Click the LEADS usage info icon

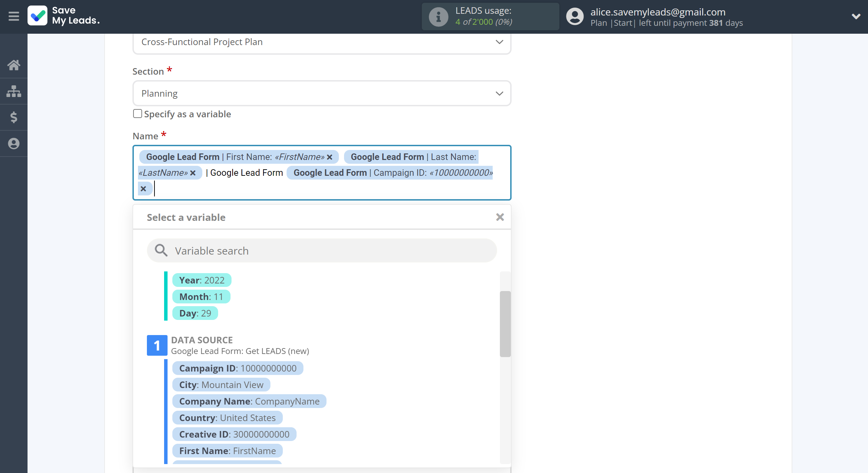[x=438, y=17]
